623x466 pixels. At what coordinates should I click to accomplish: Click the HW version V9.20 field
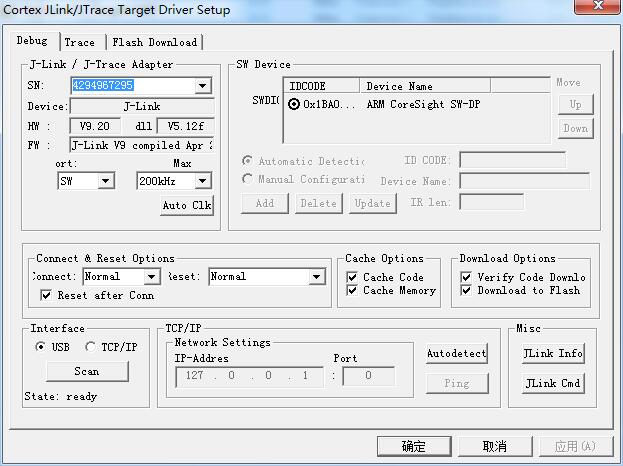[95, 126]
